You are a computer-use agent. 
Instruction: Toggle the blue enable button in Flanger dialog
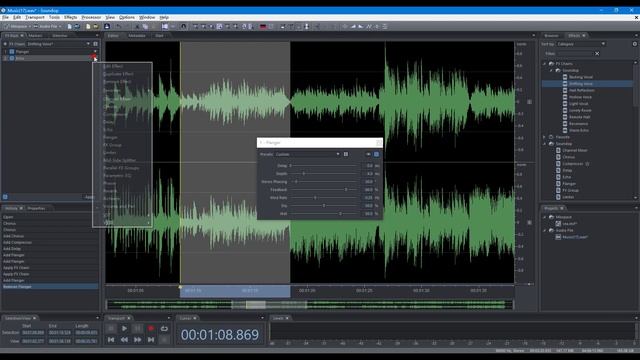point(376,154)
